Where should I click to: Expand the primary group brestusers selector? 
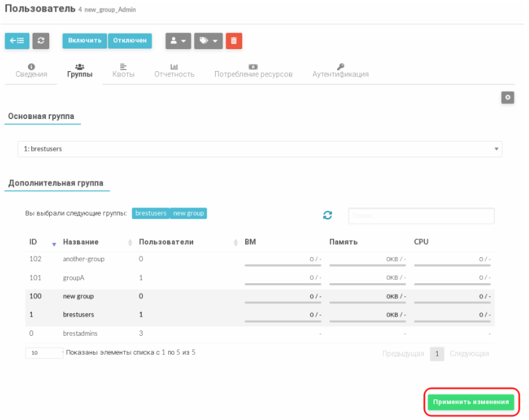(x=259, y=149)
